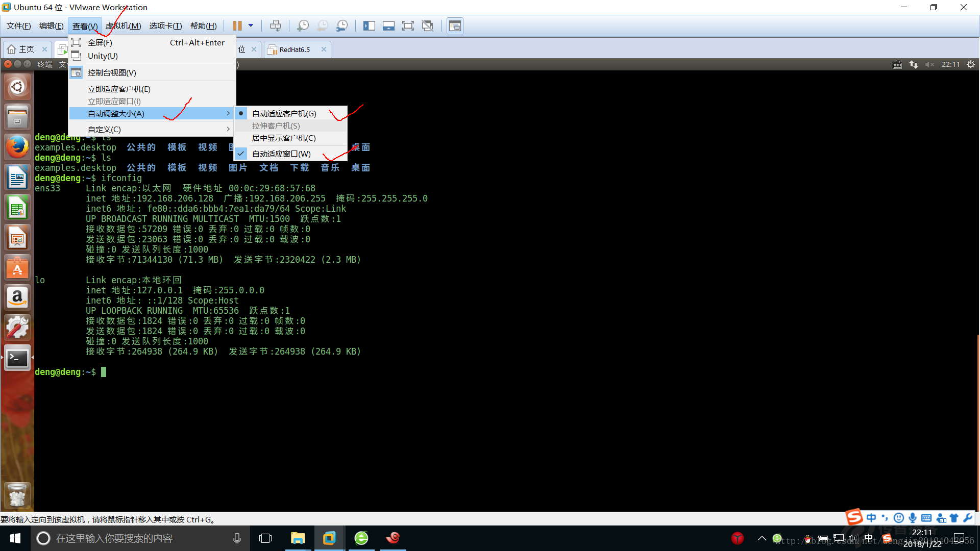The width and height of the screenshot is (980, 551).
Task: Toggle the VMware library sidebar icon
Action: (369, 25)
